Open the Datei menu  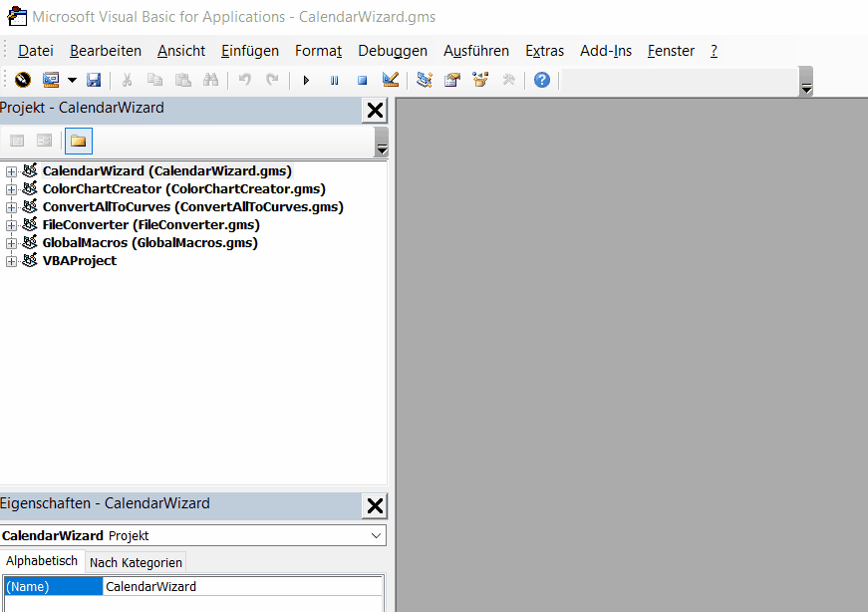pos(36,51)
